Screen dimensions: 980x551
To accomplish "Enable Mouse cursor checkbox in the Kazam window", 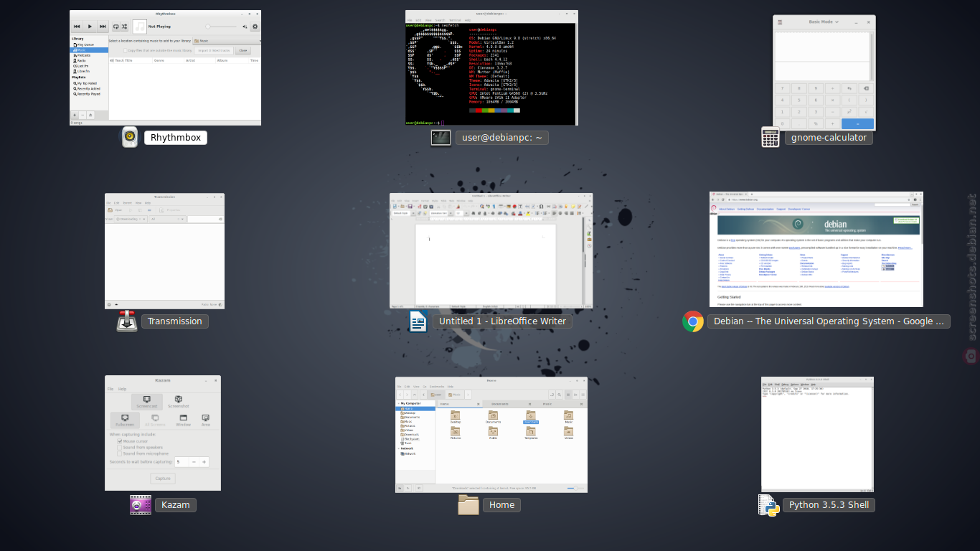I will pyautogui.click(x=120, y=441).
